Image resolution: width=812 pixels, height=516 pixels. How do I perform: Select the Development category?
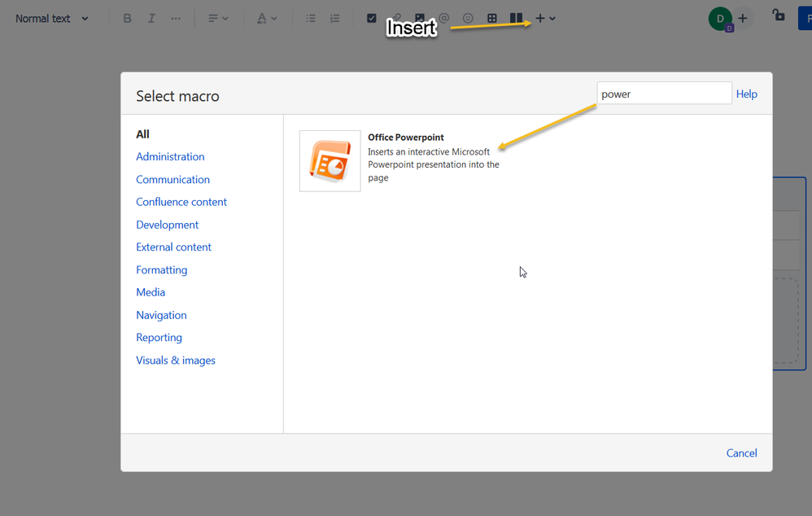coord(168,225)
